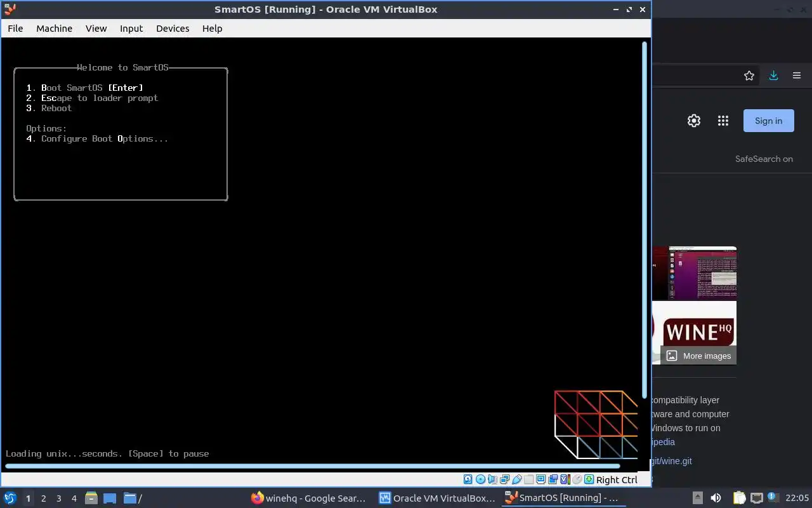Open the Firefox hamburger menu
Screen dimensions: 812x508
tap(797, 76)
